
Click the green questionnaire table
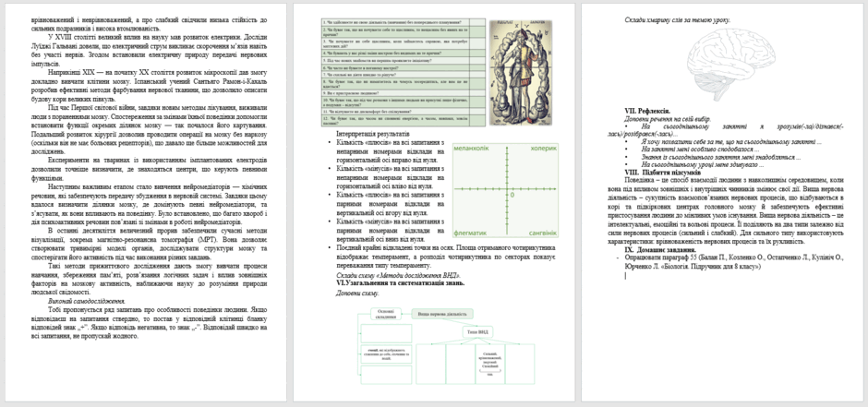pos(403,72)
